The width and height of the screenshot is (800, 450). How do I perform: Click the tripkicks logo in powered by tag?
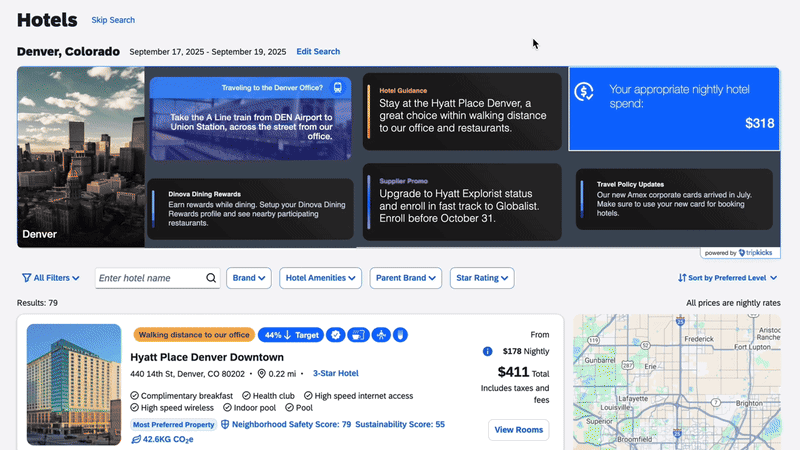755,253
